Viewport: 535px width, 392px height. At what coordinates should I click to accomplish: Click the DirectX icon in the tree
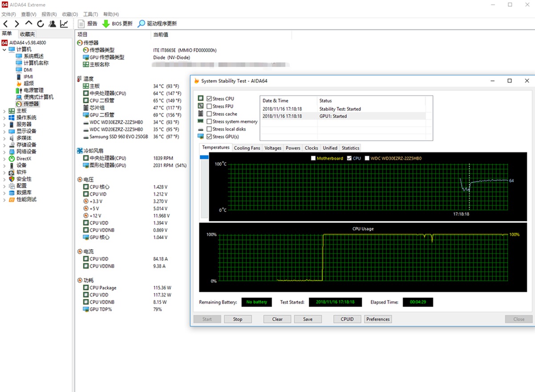12,159
